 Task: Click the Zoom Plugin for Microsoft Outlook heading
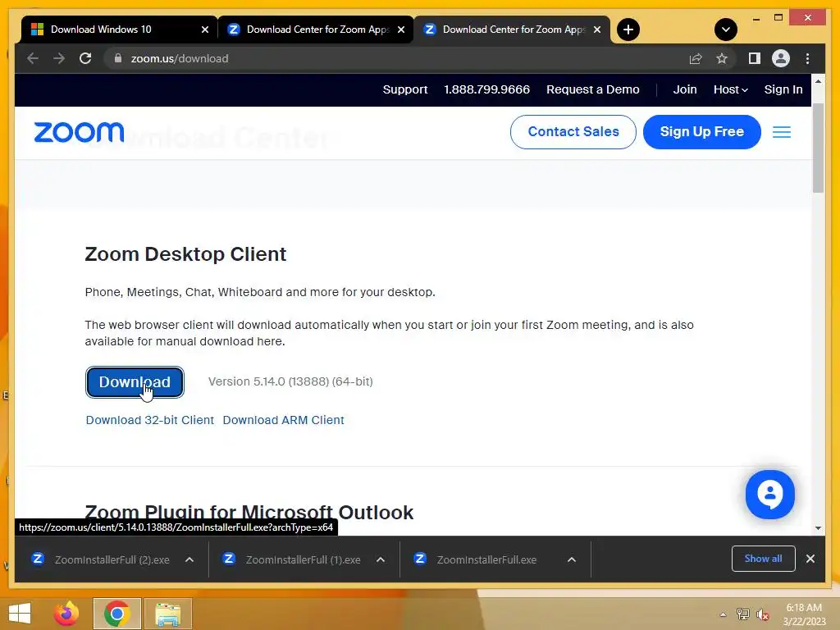coord(249,512)
